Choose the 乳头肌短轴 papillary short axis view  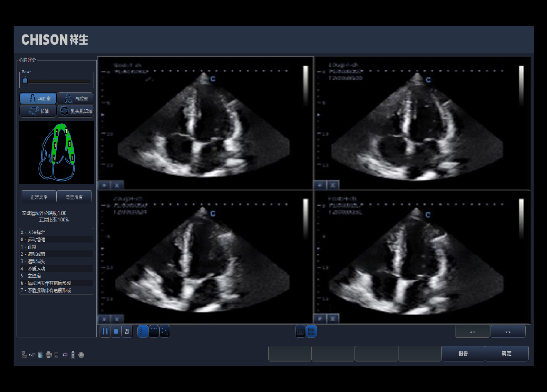[75, 111]
